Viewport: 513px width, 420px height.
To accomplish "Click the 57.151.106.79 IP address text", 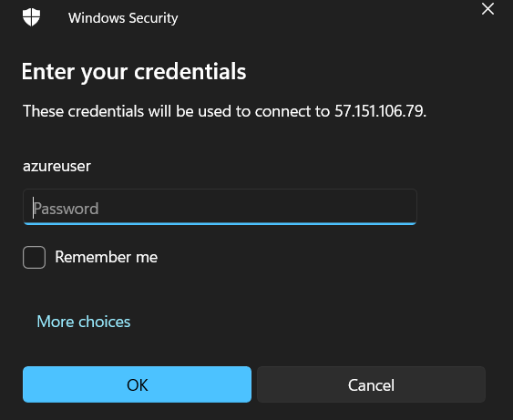I will coord(379,111).
